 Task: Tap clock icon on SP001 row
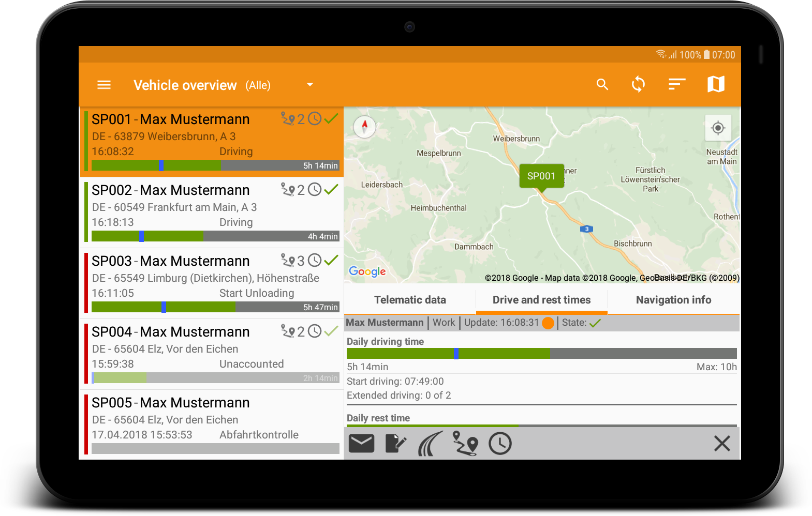pyautogui.click(x=315, y=119)
